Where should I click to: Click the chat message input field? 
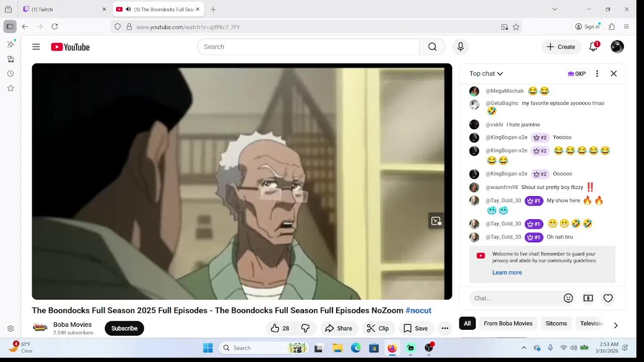tap(516, 298)
